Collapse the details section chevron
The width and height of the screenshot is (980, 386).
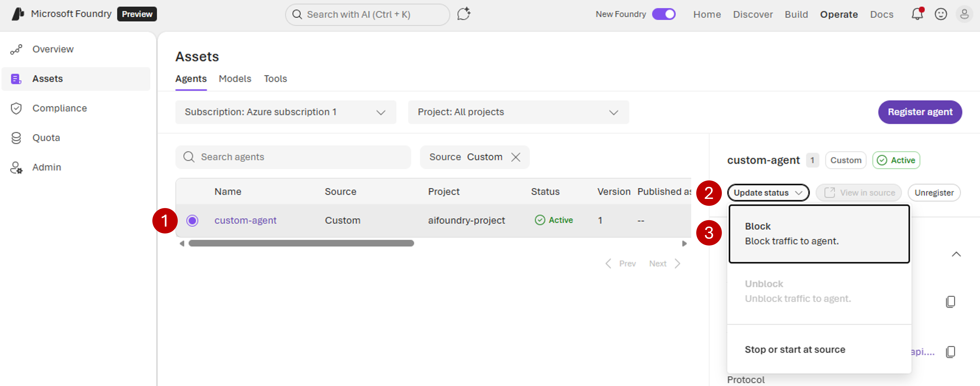(956, 254)
